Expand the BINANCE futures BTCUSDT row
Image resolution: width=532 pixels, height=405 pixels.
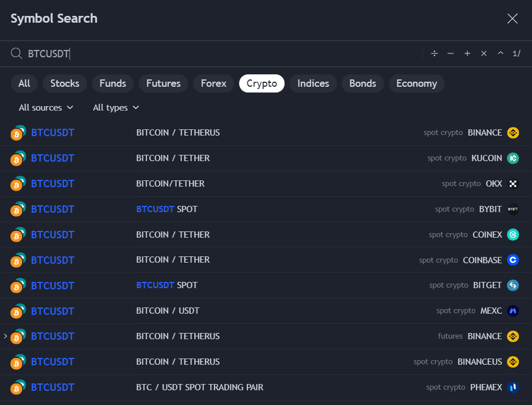point(6,336)
